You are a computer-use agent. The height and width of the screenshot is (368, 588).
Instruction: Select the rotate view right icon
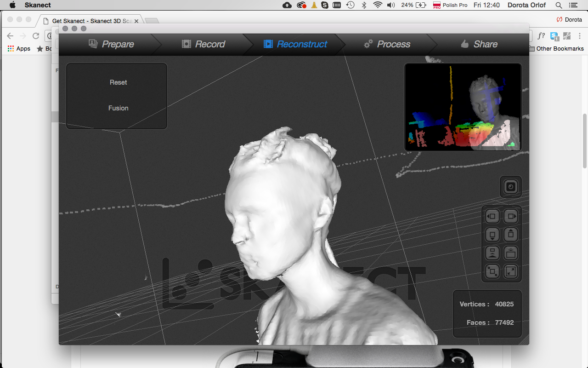click(x=511, y=216)
